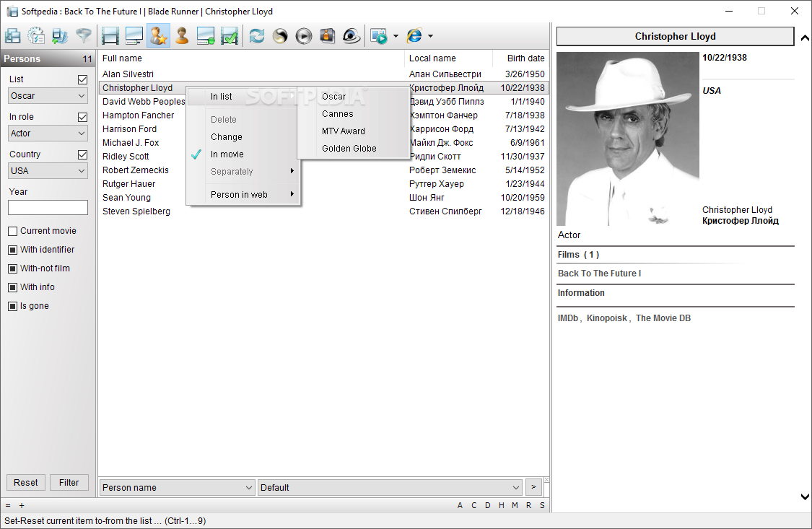Enable the Current movie checkbox
The width and height of the screenshot is (812, 529).
pos(13,231)
